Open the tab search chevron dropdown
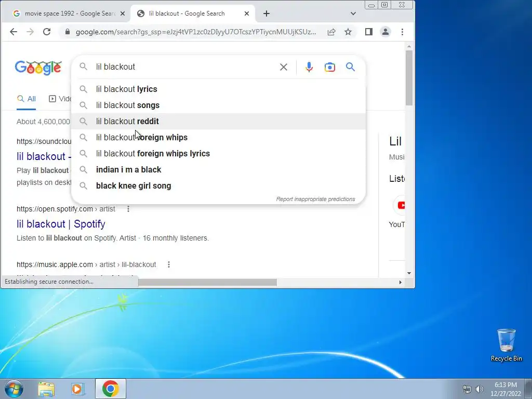 pos(353,14)
